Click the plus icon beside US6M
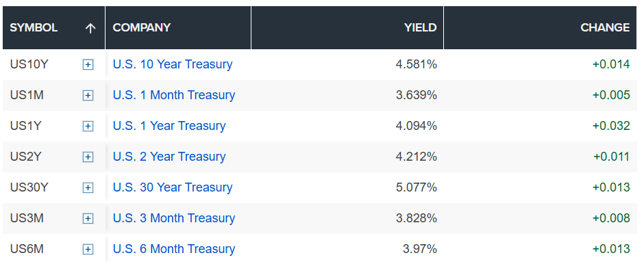 pyautogui.click(x=88, y=249)
